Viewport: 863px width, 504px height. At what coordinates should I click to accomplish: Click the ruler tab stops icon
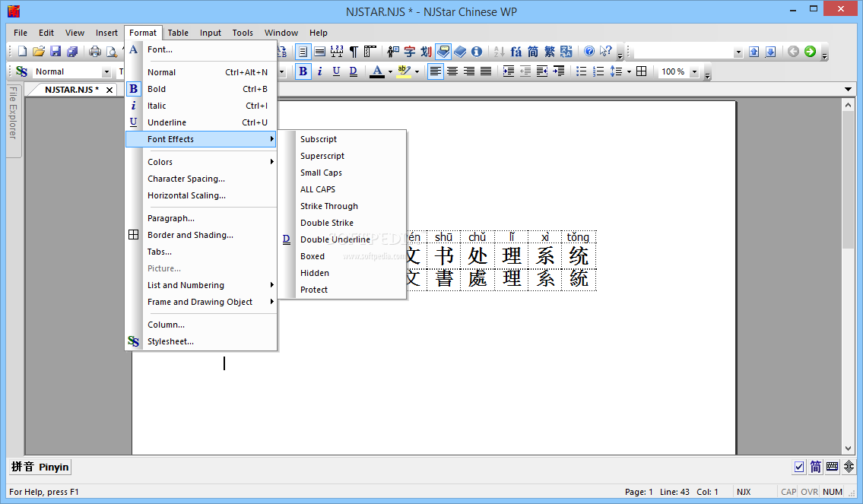[370, 52]
